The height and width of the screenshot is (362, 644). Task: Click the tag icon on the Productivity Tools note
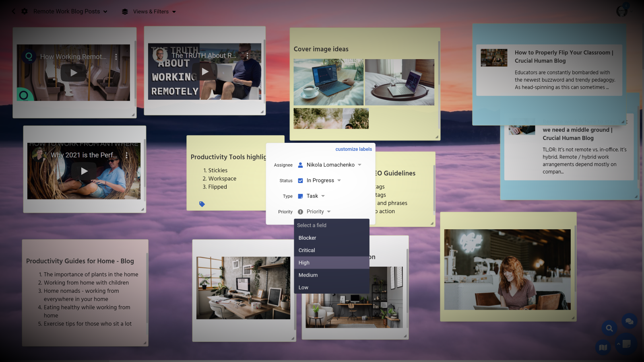tap(202, 204)
